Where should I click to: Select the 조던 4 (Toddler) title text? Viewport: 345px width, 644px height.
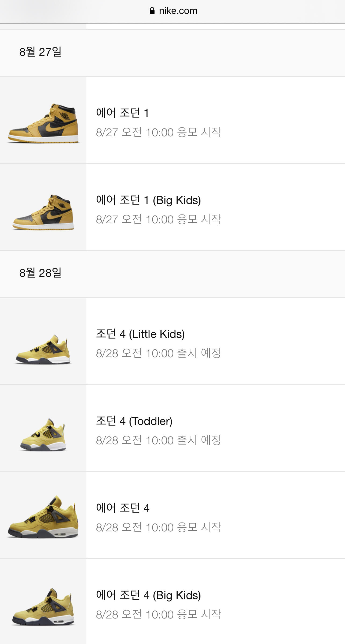pyautogui.click(x=134, y=421)
